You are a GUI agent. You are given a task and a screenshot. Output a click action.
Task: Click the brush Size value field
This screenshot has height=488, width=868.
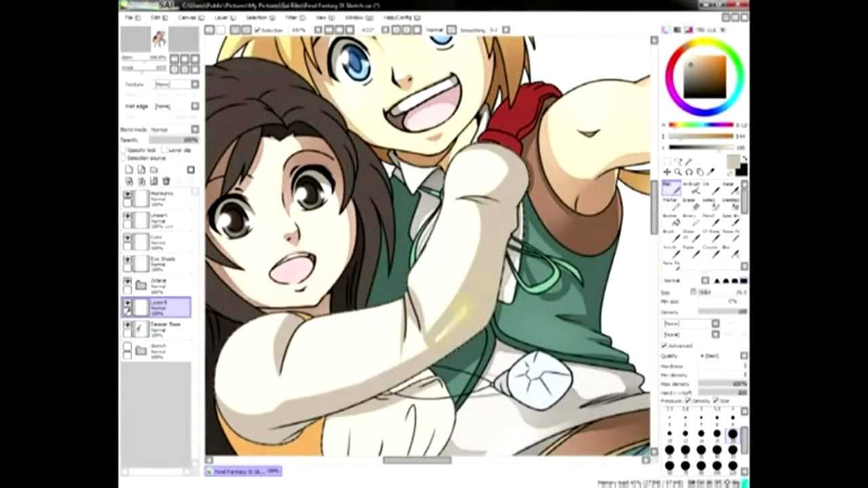coord(723,292)
